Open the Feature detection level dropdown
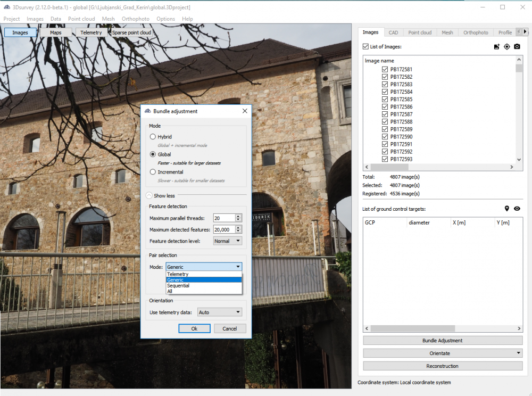 pyautogui.click(x=227, y=241)
